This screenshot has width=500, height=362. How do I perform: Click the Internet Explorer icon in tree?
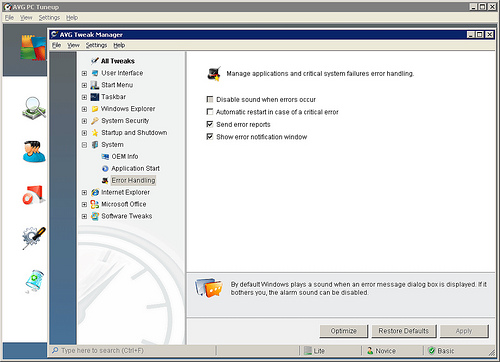coord(95,192)
